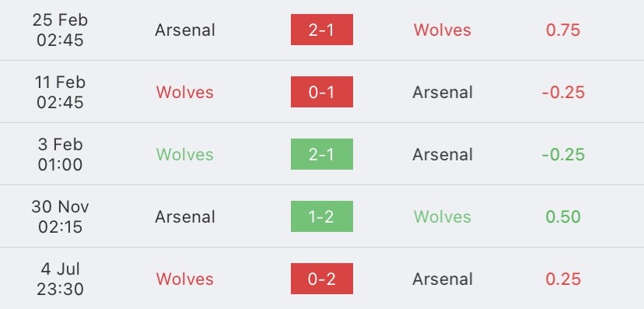Select Arsenal home team in 25 Feb row
This screenshot has width=644, height=309.
185,30
